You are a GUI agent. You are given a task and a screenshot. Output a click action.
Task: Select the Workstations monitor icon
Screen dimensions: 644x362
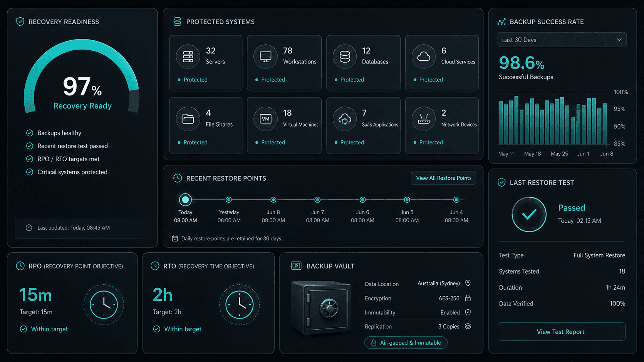(265, 57)
